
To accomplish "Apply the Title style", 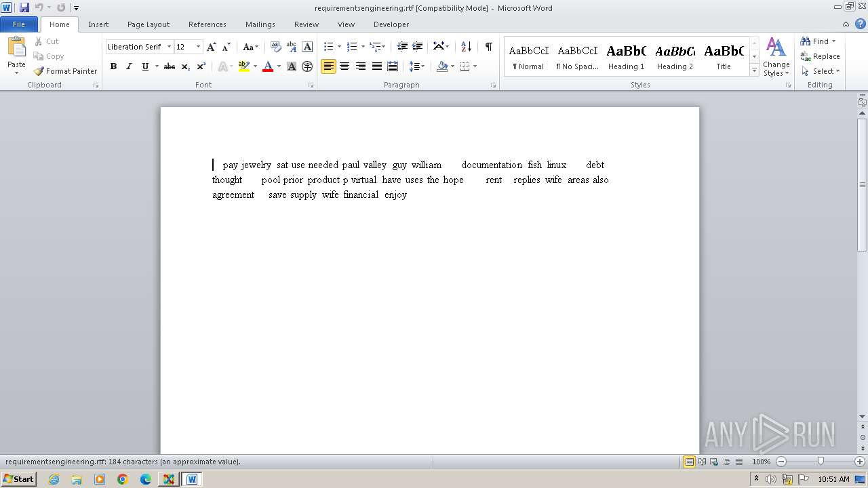I will pyautogui.click(x=724, y=56).
